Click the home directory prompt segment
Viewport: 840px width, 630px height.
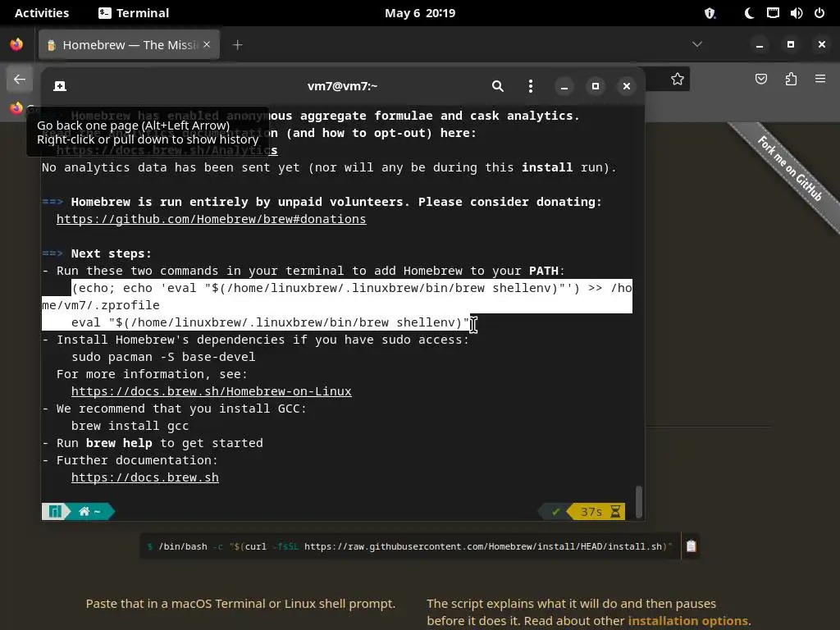(90, 512)
